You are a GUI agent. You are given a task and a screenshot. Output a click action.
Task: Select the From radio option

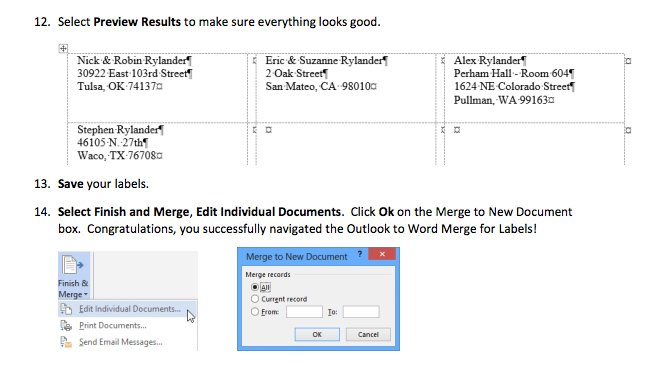pos(255,312)
